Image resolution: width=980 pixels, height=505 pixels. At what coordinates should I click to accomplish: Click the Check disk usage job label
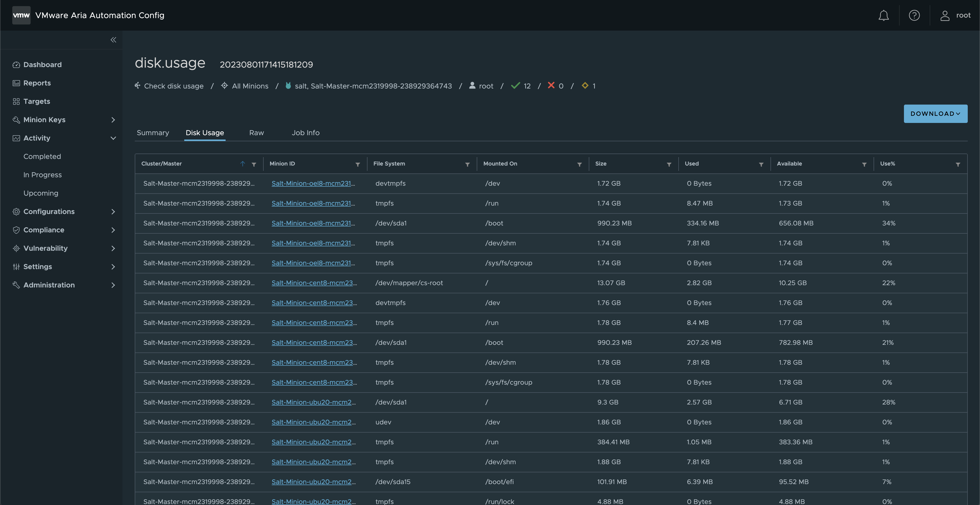(174, 86)
